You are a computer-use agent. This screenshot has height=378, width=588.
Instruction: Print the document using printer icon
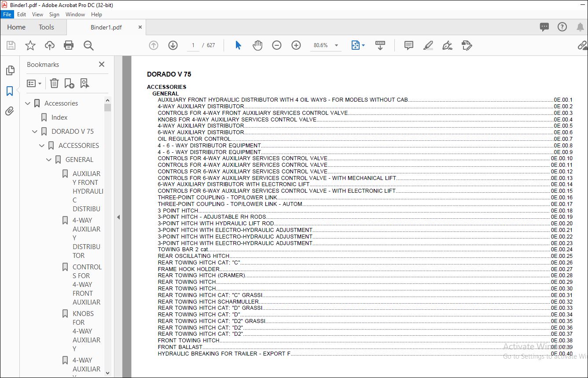pos(69,45)
